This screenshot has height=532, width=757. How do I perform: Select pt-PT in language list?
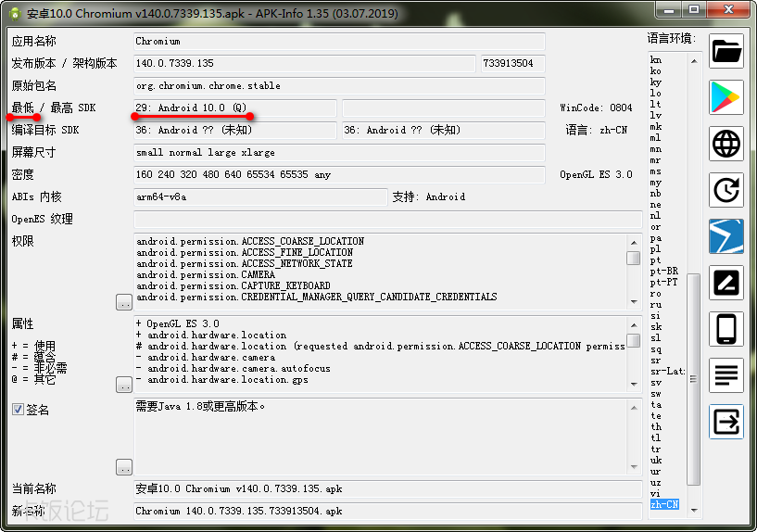[663, 282]
